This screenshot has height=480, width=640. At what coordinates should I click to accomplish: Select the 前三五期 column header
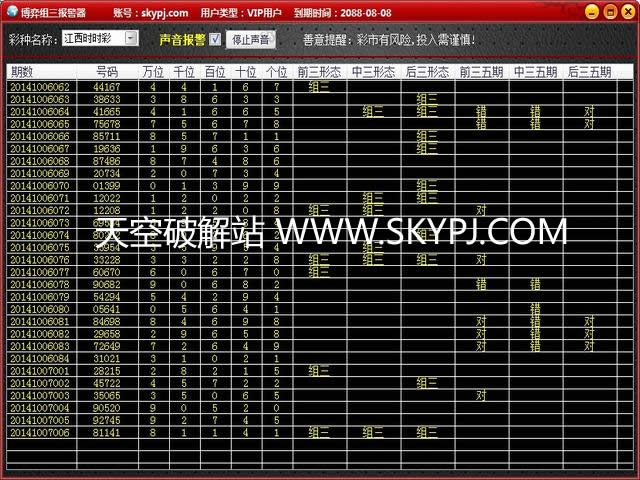click(x=481, y=72)
